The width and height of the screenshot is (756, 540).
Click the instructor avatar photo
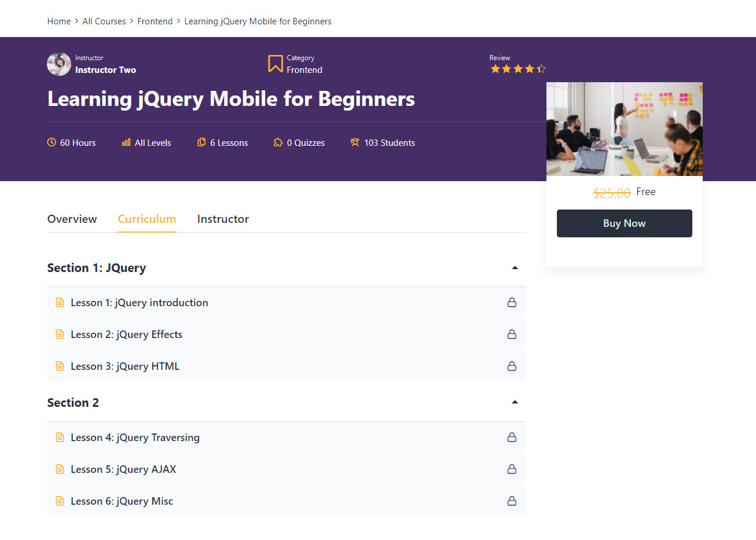[x=59, y=64]
